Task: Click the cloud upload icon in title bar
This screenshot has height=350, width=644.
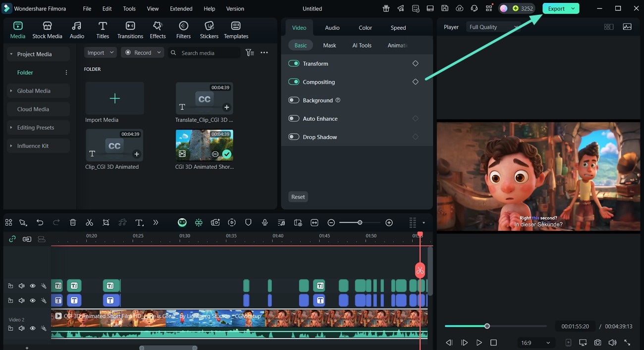Action: tap(459, 8)
